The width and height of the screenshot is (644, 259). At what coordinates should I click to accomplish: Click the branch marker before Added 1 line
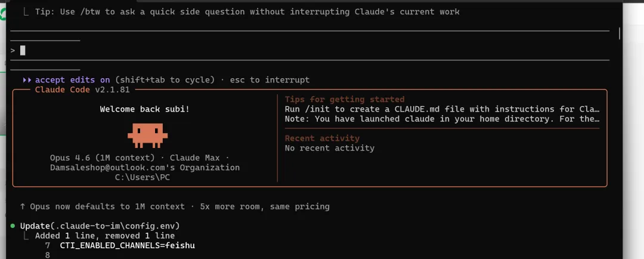pos(26,236)
